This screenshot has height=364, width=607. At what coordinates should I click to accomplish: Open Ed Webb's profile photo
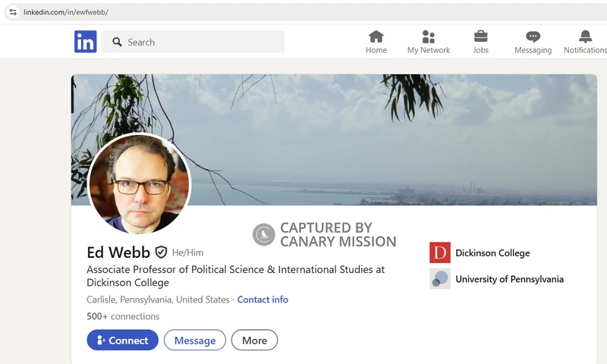click(140, 184)
